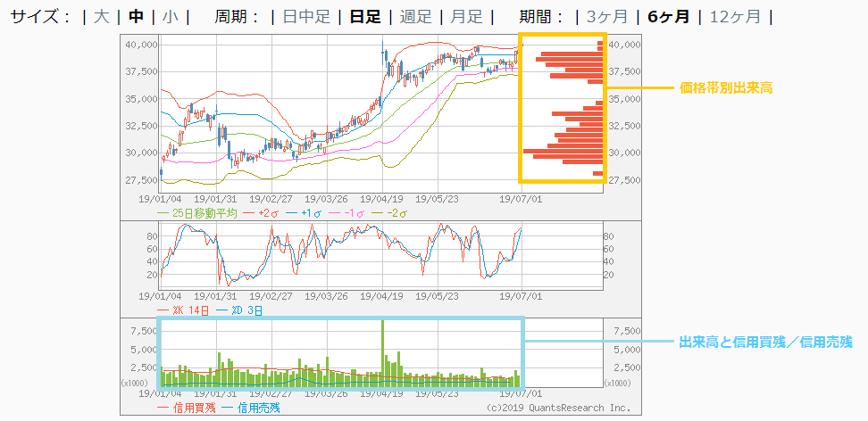Choose the 小 chart size
Screen dimensions: 868x421
[169, 17]
